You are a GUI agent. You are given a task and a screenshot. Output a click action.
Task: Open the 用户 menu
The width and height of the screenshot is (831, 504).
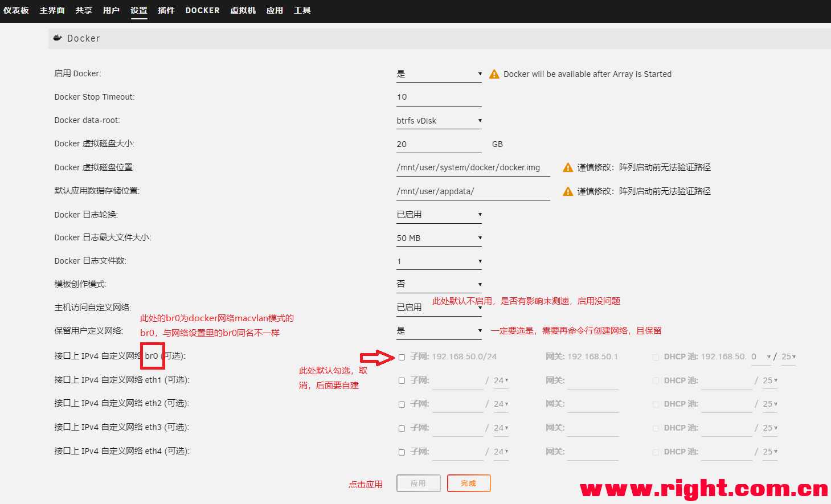coord(111,10)
